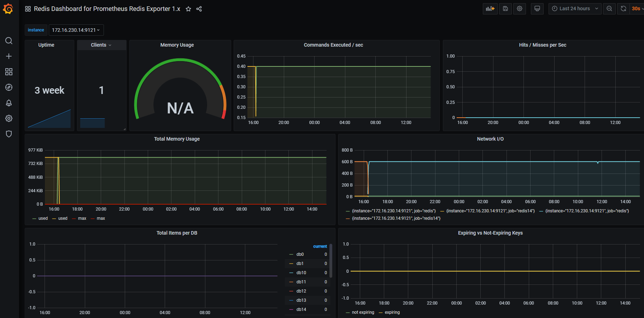
Task: Star this dashboard as favorite
Action: [188, 9]
